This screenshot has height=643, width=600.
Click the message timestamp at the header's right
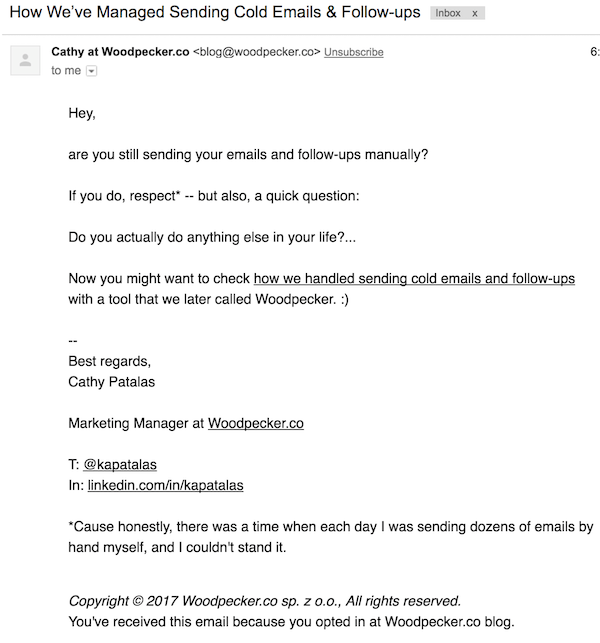click(x=595, y=52)
